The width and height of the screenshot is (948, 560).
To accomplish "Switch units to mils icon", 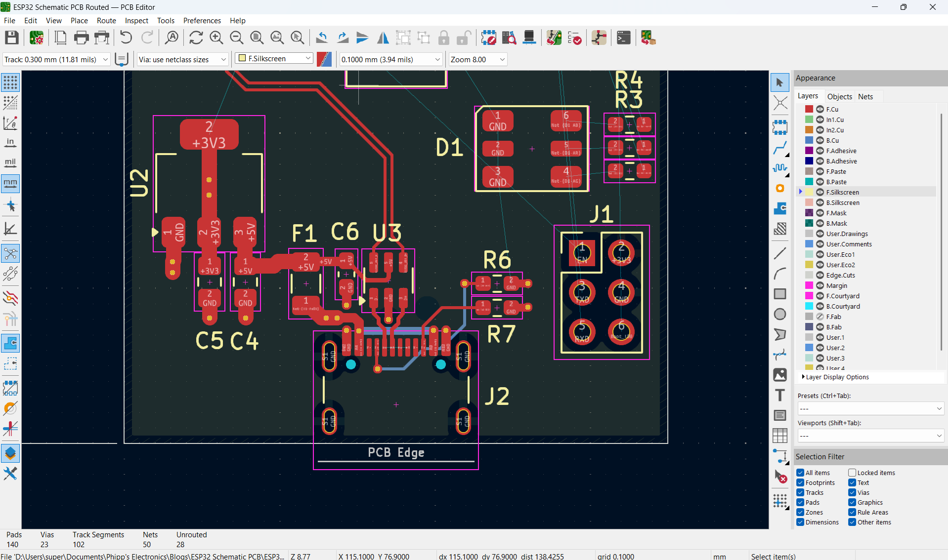I will click(10, 163).
